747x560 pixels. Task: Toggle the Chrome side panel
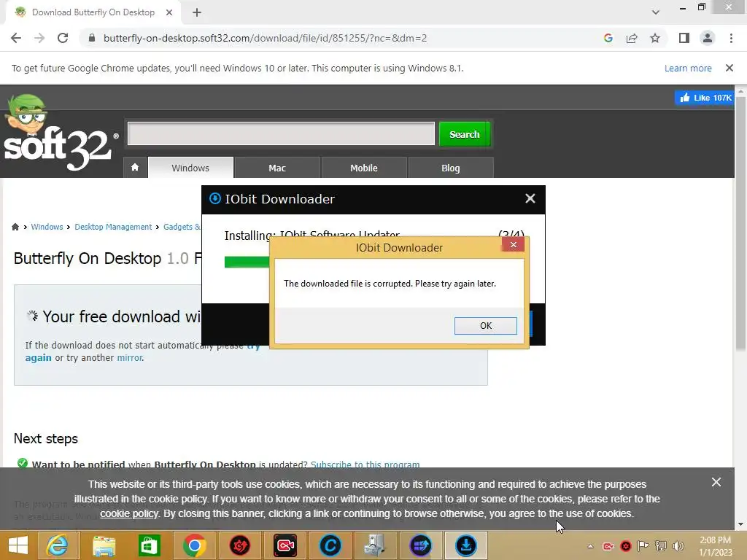click(684, 38)
